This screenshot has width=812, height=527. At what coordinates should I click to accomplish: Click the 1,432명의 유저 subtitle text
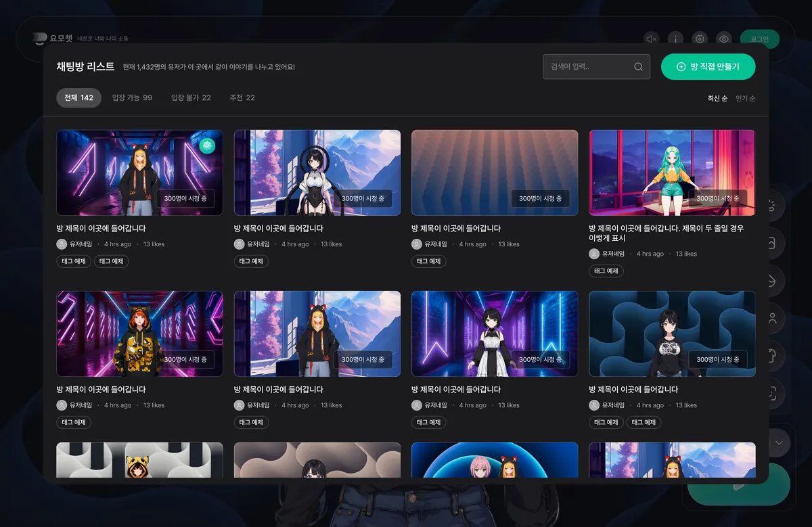click(209, 67)
